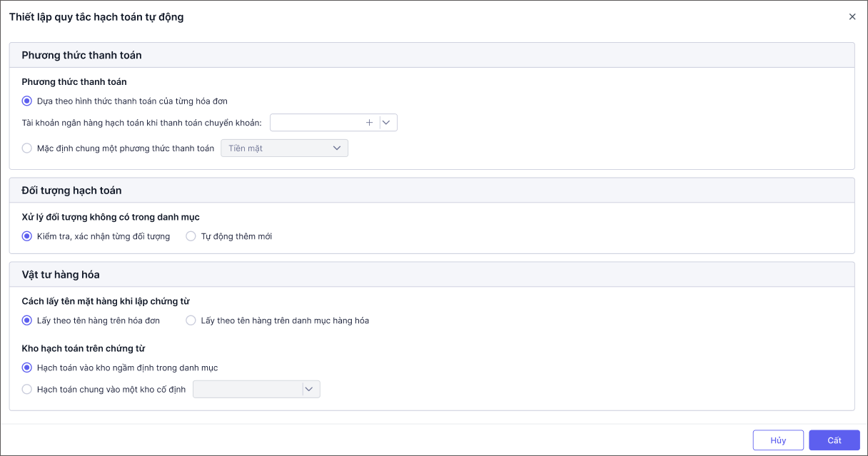Expand the bank account dropdown arrow
The width and height of the screenshot is (868, 456).
click(x=388, y=123)
